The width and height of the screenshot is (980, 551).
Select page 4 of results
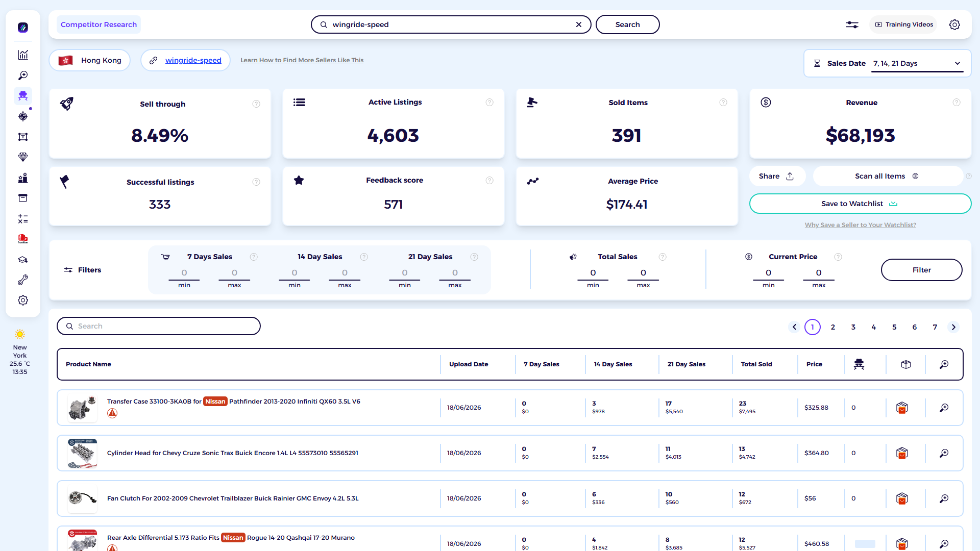(x=874, y=327)
